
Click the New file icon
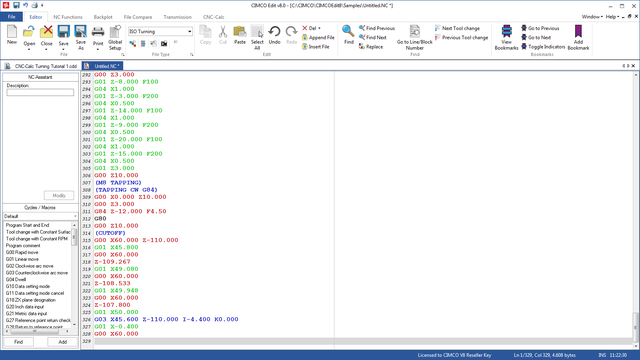pyautogui.click(x=12, y=32)
